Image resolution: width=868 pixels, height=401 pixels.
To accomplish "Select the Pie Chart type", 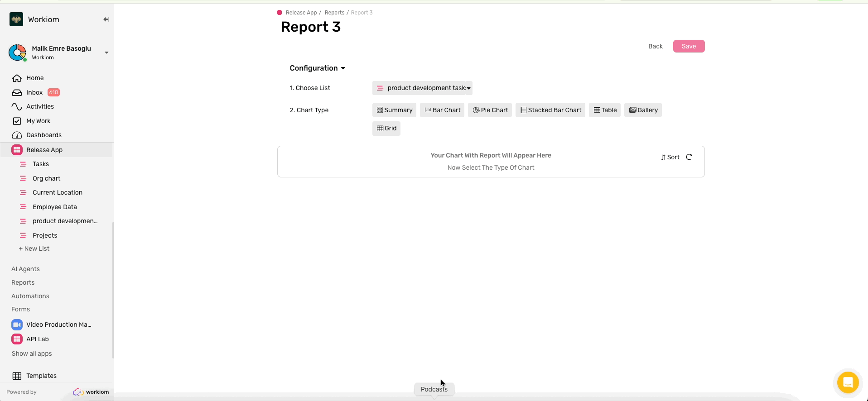I will tap(490, 110).
